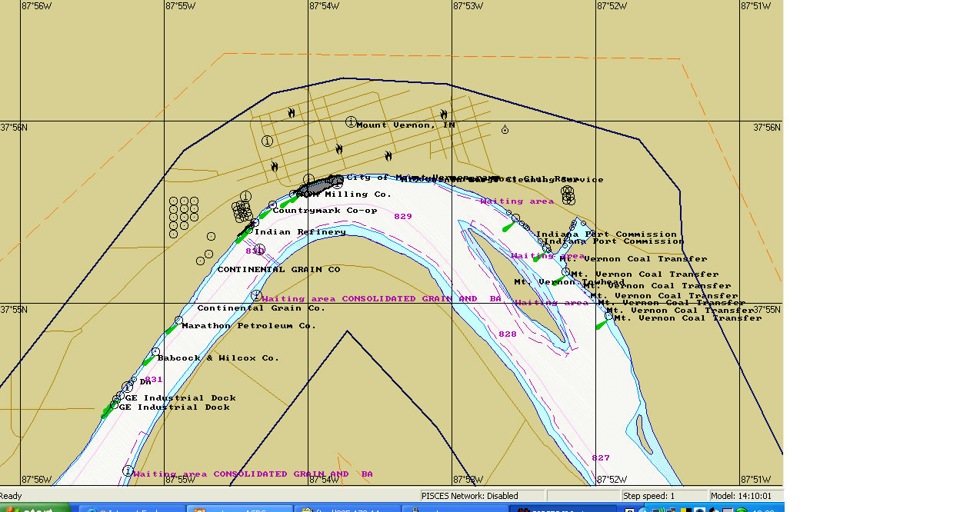
Task: Click the Marathon Petroleum Co. label
Action: click(x=248, y=325)
